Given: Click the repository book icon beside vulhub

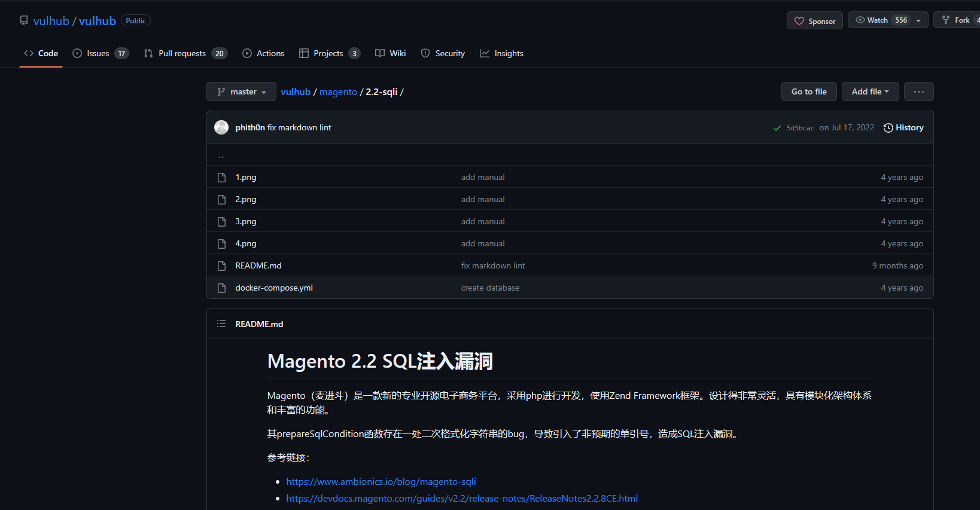Looking at the screenshot, I should pos(24,20).
